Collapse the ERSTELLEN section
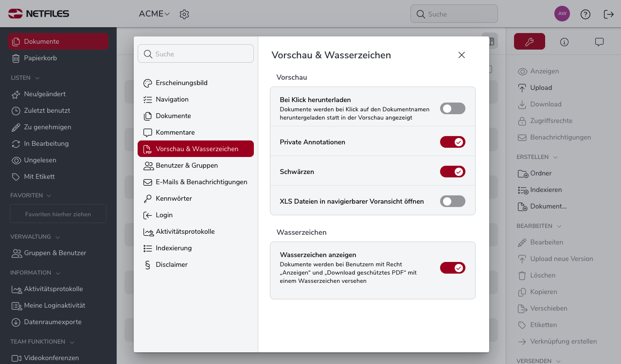 (x=537, y=157)
